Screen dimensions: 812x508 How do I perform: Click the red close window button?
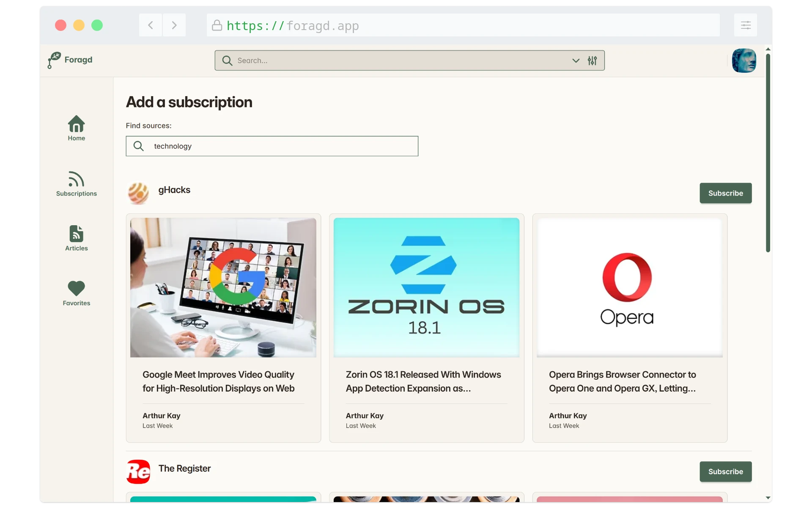point(60,25)
